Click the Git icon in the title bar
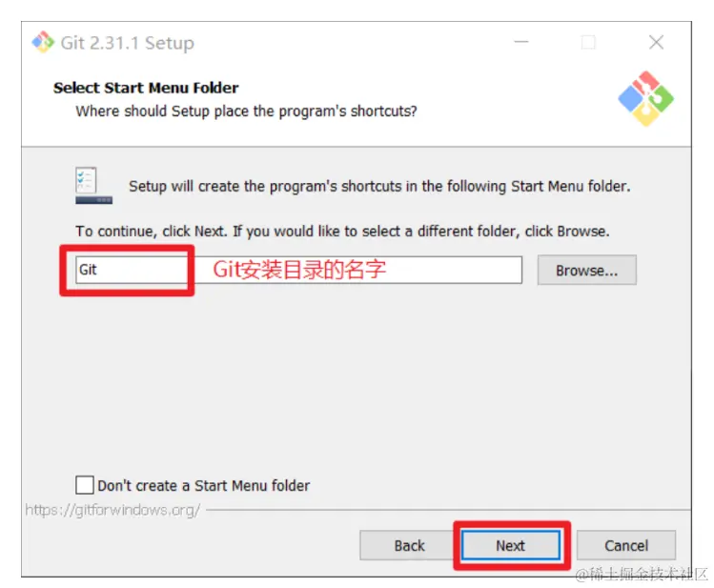 point(43,42)
